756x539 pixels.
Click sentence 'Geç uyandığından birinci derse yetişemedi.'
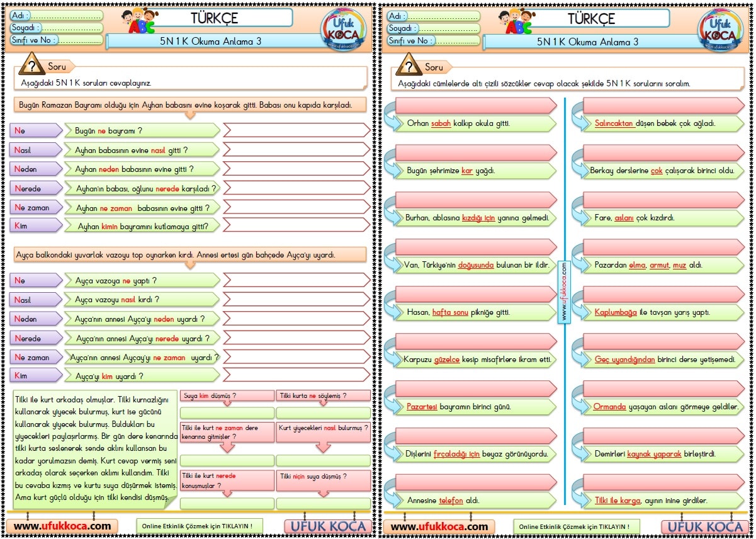click(x=665, y=360)
